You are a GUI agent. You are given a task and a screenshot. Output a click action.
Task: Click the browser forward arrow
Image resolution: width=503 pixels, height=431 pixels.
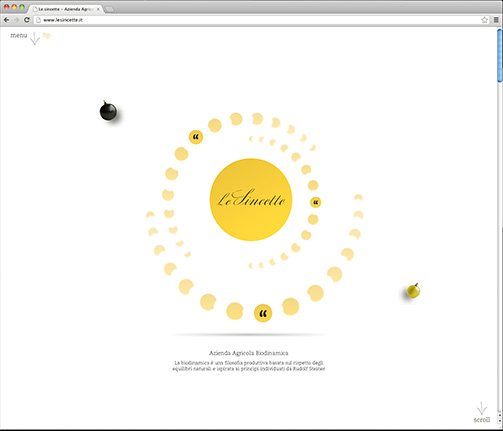coord(16,20)
